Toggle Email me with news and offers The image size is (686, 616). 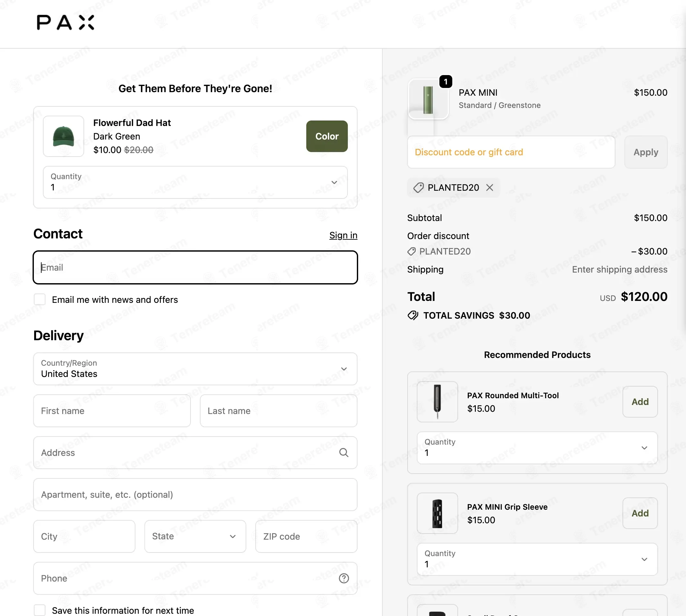[x=40, y=300]
